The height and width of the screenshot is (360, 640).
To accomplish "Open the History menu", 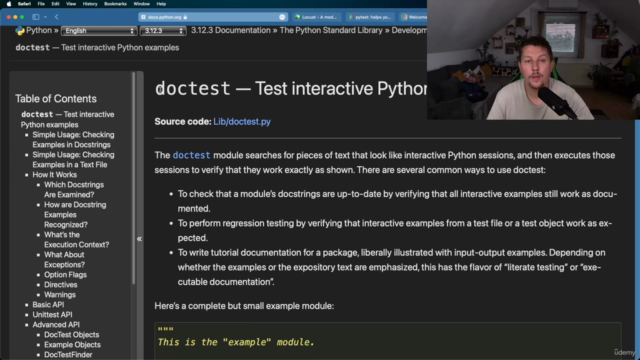I will [x=90, y=4].
